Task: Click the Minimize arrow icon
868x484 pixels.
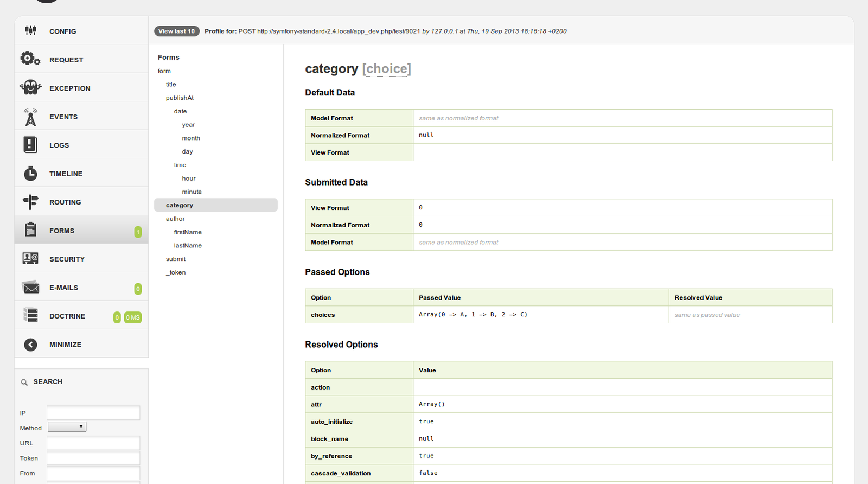Action: point(30,345)
